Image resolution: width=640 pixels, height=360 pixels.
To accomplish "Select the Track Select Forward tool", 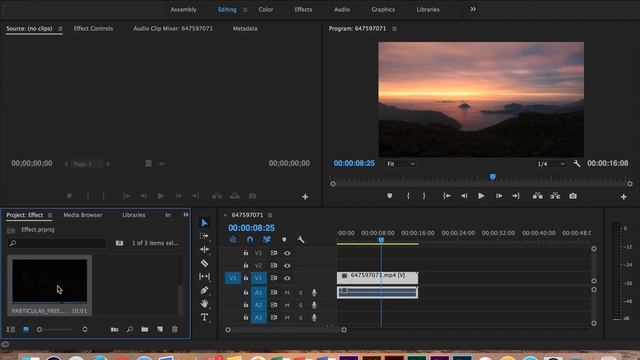I will click(x=204, y=236).
